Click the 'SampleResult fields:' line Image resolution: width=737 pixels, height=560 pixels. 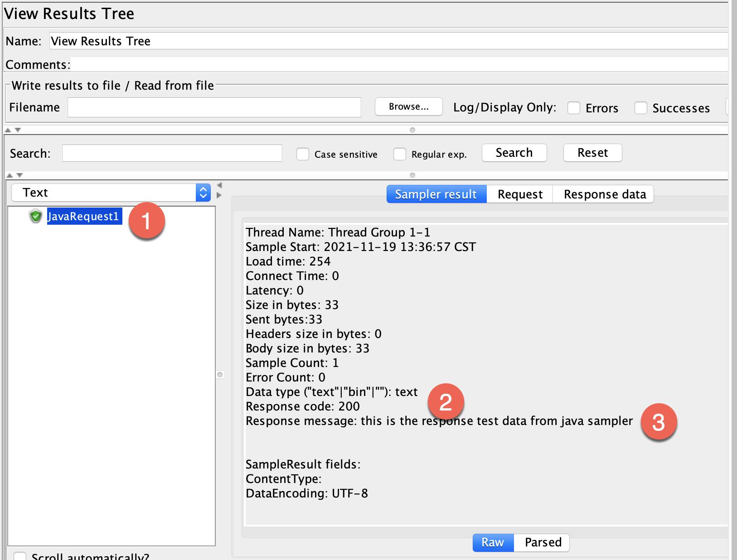tap(303, 464)
